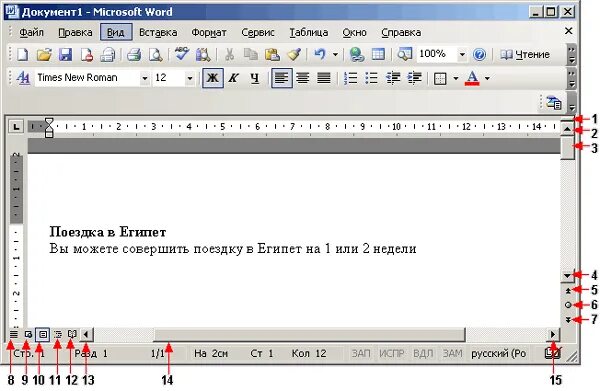Click ЗАМ overtype indicator
The height and width of the screenshot is (391, 600).
tap(452, 353)
